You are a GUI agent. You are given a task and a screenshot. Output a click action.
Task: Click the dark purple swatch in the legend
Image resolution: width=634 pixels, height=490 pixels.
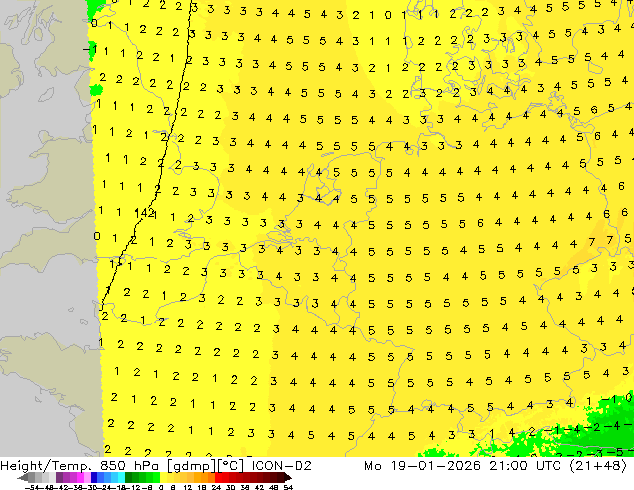coord(59,477)
